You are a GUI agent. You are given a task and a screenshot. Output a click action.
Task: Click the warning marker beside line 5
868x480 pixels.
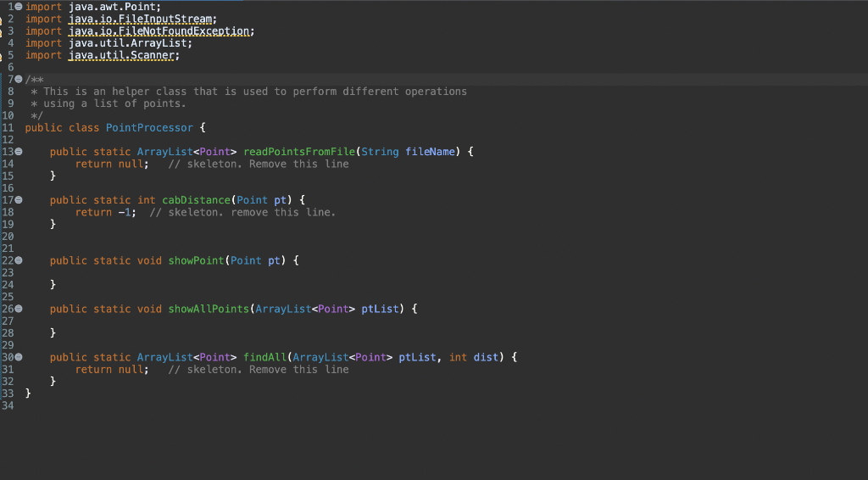(x=1, y=56)
